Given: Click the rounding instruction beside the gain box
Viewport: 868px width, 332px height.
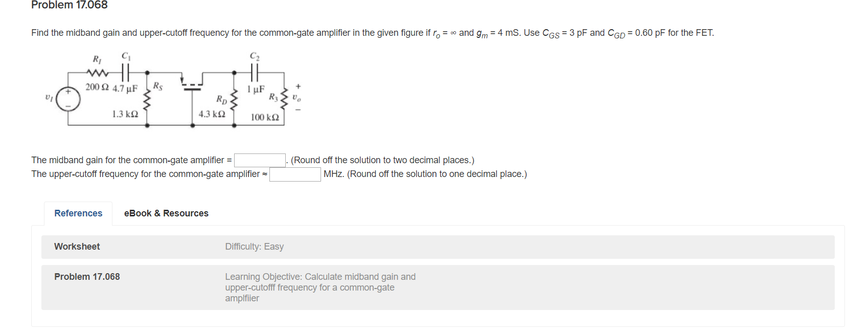Looking at the screenshot, I should (381, 160).
